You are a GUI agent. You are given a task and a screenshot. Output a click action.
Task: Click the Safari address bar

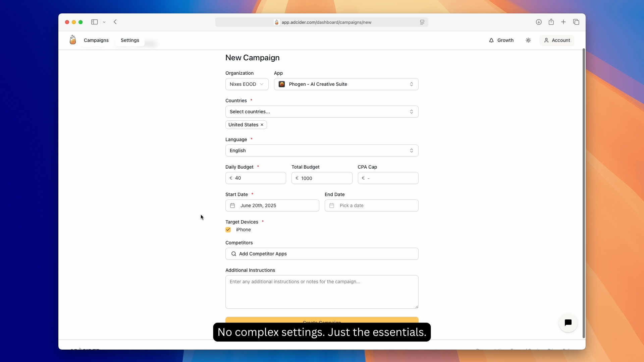click(x=322, y=22)
